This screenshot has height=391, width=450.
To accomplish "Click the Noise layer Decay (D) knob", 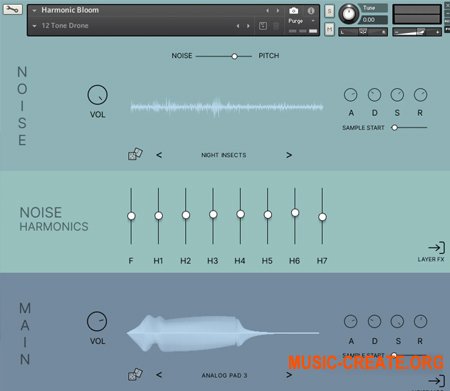I will click(x=374, y=95).
